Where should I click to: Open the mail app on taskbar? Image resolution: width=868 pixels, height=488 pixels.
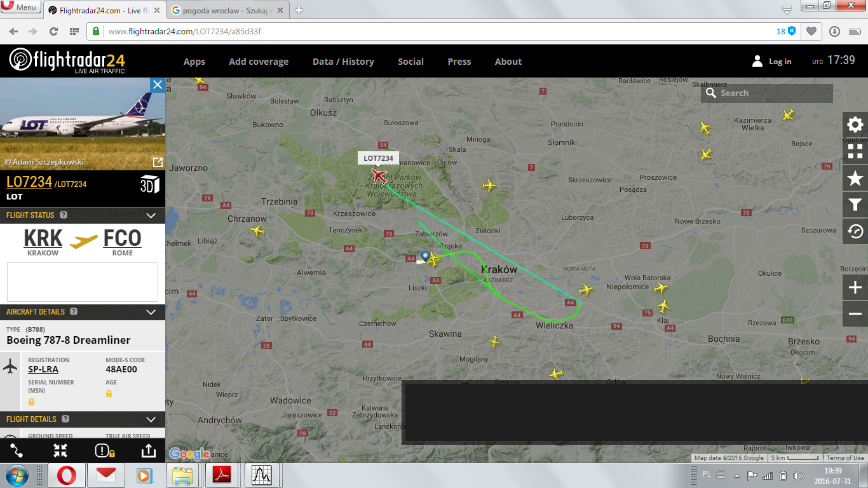[x=105, y=475]
